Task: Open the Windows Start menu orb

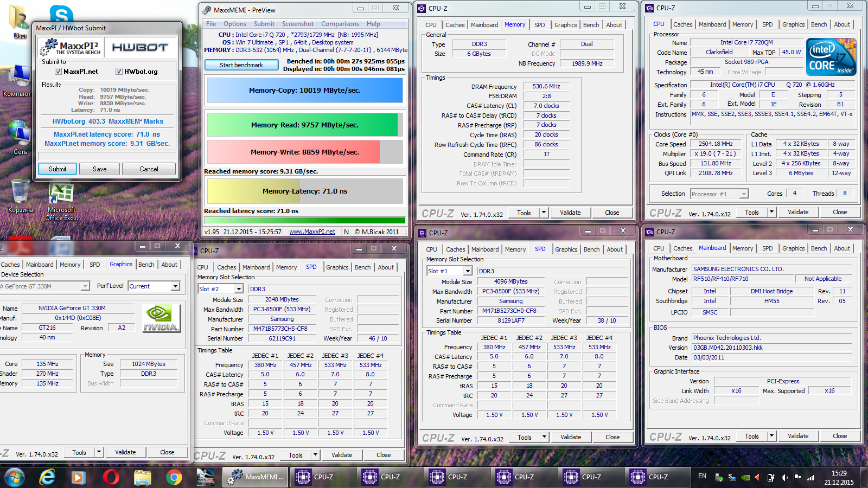Action: tap(15, 477)
